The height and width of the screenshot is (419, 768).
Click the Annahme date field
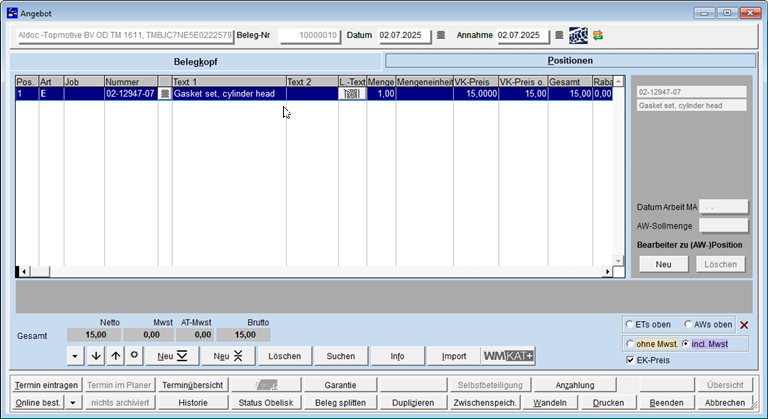[523, 35]
